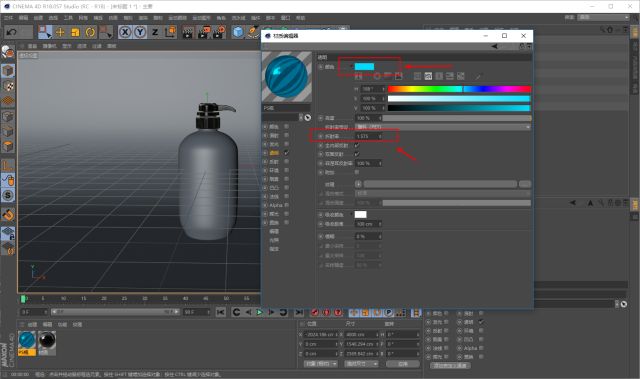Open the layout dropdown at top right
This screenshot has height=379, width=640.
point(604,17)
